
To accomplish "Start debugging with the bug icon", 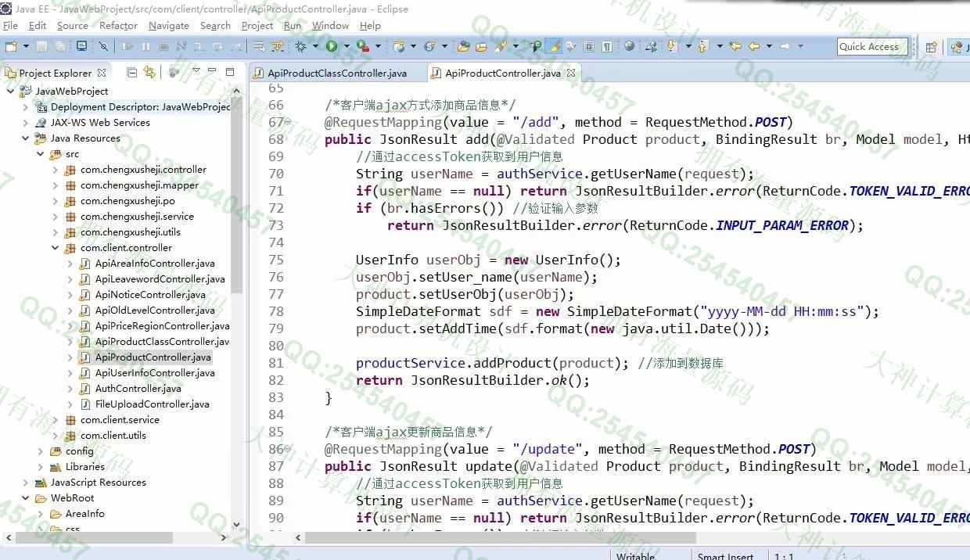I will (300, 47).
